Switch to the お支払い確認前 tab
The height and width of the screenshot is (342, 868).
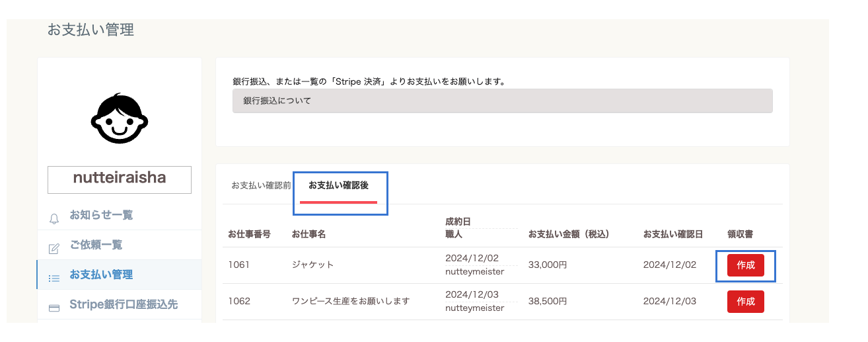pos(261,186)
